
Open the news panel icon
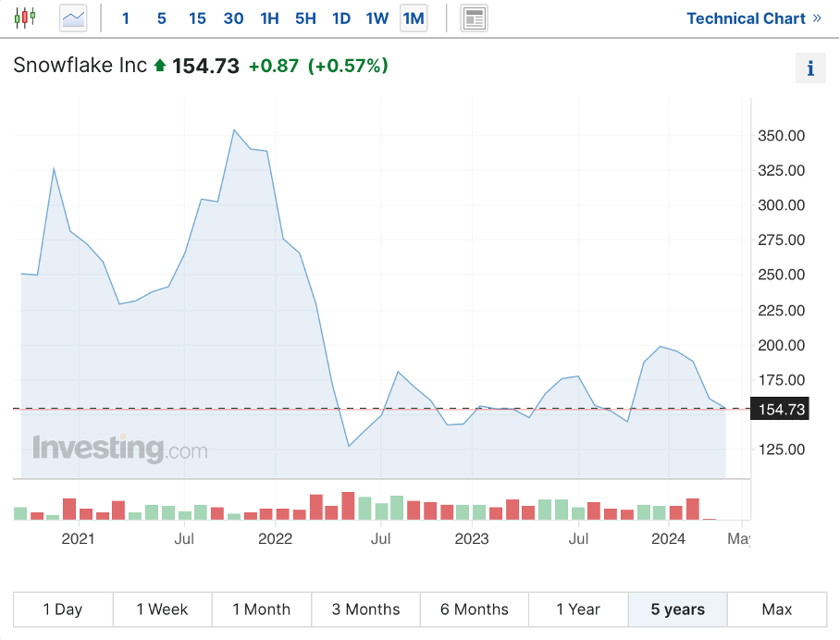point(474,17)
